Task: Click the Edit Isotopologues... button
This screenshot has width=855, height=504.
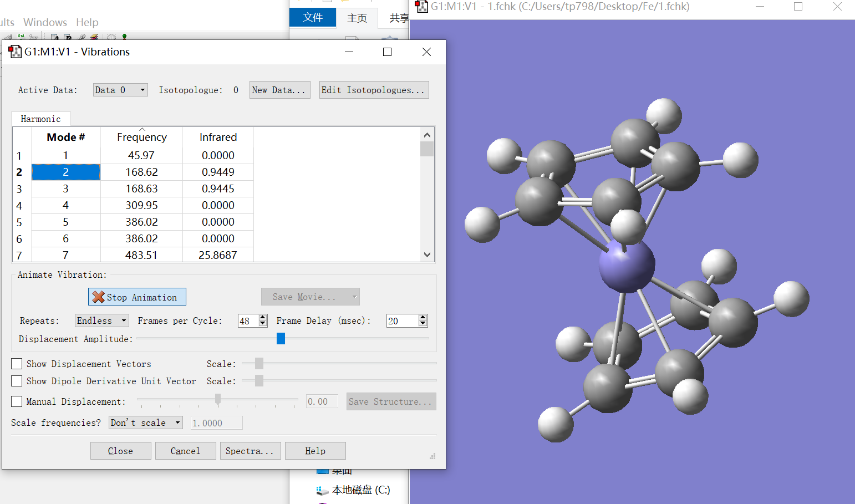Action: [x=374, y=90]
